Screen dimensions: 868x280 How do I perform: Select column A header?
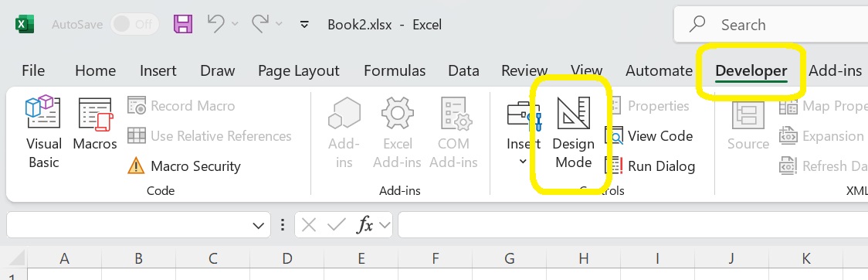[x=64, y=258]
